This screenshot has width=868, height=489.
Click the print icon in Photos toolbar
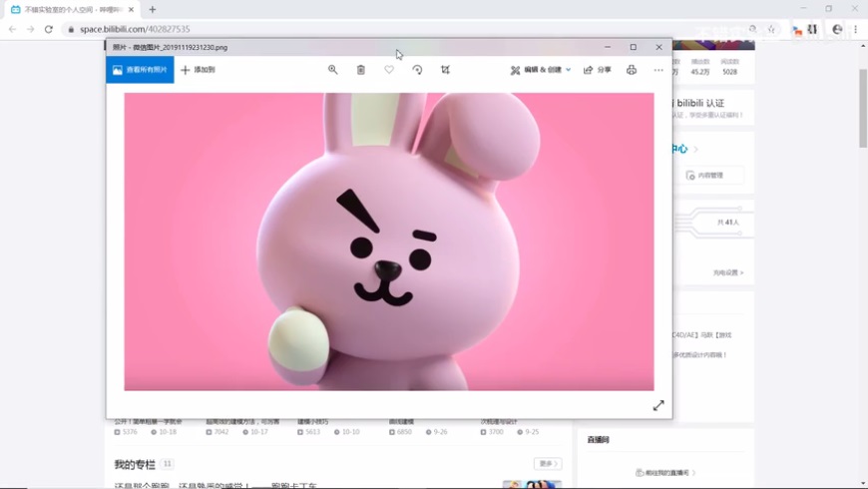[632, 70]
